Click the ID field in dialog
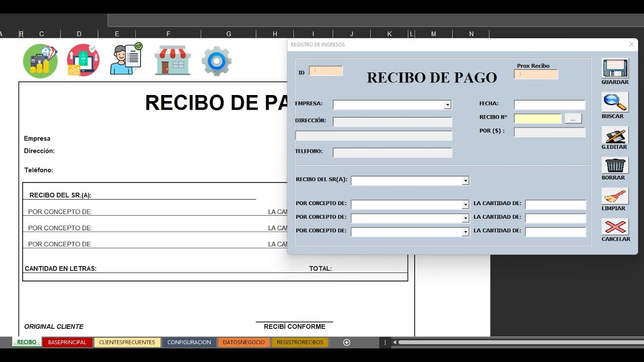644x362 pixels. pyautogui.click(x=326, y=71)
